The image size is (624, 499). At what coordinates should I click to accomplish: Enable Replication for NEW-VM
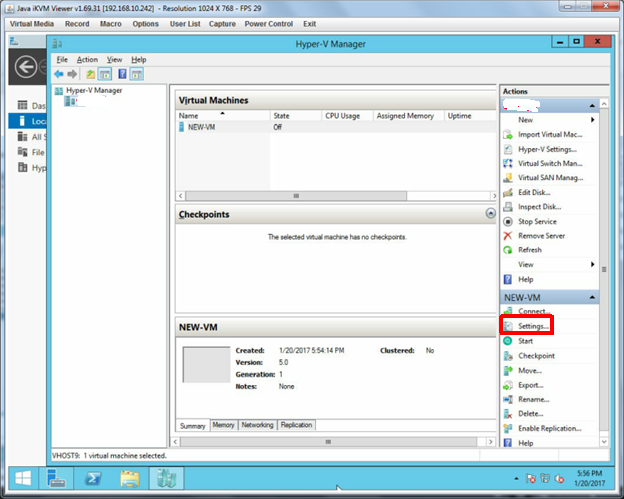click(549, 429)
